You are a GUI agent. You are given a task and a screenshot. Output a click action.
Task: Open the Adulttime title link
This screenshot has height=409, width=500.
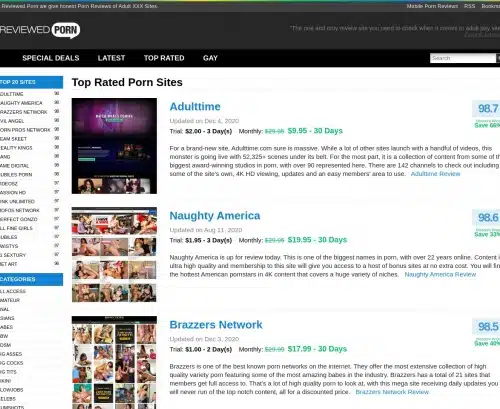point(195,107)
